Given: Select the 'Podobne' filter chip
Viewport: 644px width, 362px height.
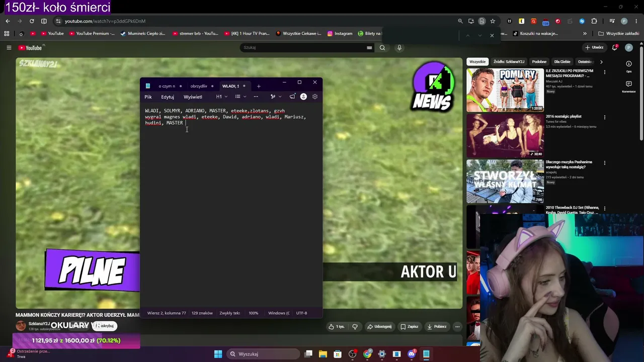Looking at the screenshot, I should point(539,62).
